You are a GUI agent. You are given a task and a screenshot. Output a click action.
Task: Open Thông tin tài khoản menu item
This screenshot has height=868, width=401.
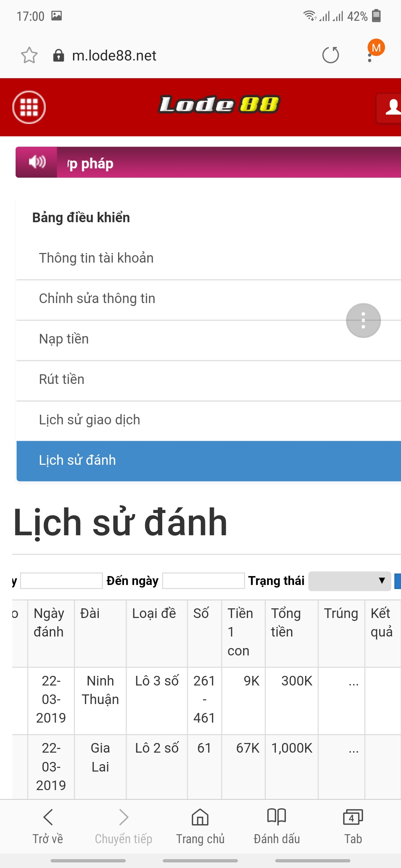[97, 258]
